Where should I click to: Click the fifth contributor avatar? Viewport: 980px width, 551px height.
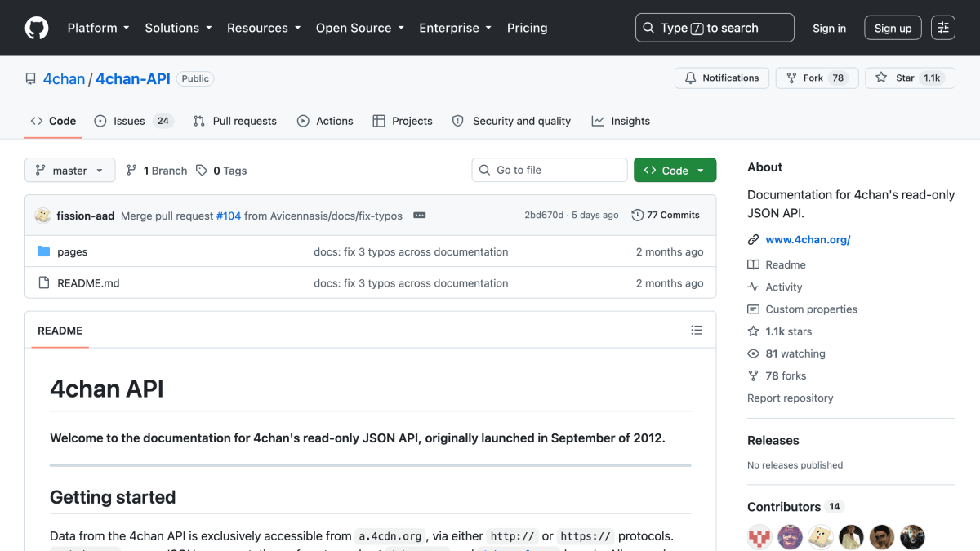pos(882,537)
